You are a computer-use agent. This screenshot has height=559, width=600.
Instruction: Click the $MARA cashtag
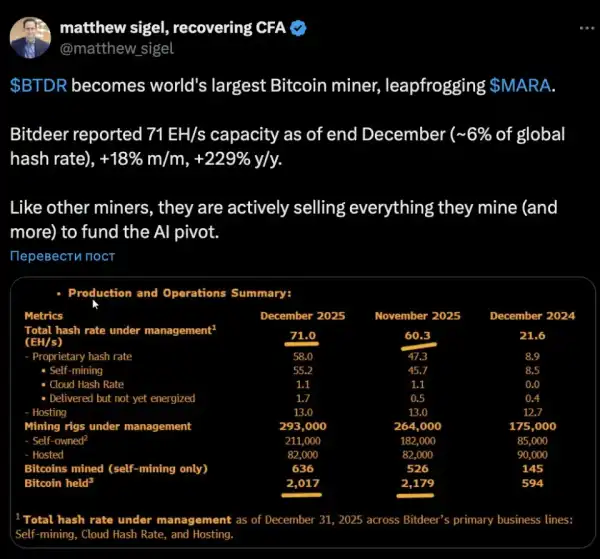click(520, 84)
